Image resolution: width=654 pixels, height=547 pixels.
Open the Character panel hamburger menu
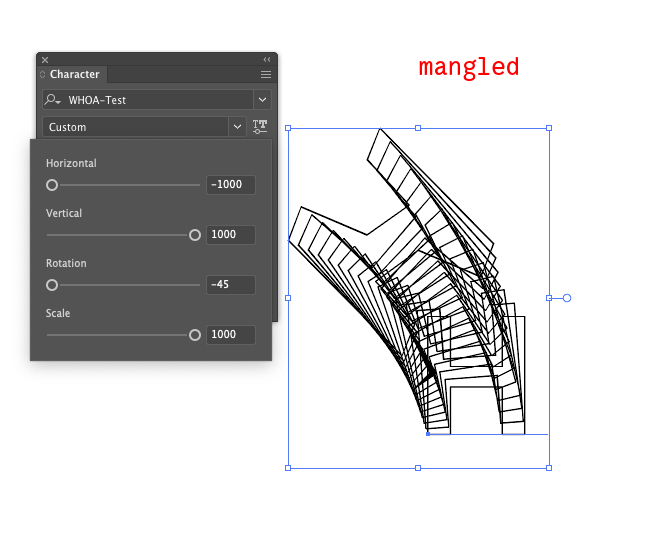click(266, 75)
